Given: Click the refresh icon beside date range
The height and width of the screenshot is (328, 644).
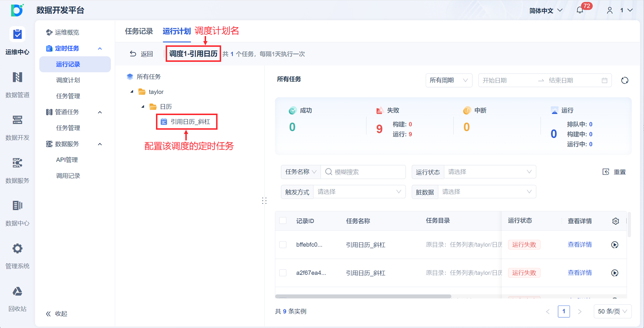Looking at the screenshot, I should (625, 80).
